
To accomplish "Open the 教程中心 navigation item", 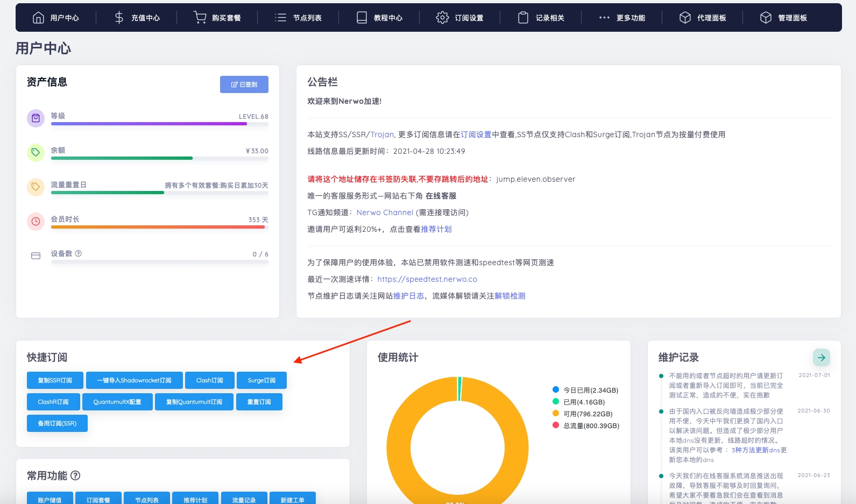I will click(379, 18).
